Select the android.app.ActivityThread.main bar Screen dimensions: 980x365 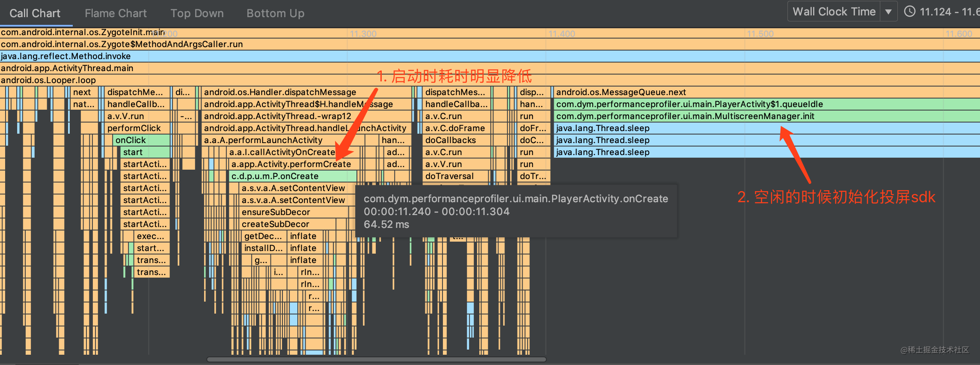(x=490, y=68)
